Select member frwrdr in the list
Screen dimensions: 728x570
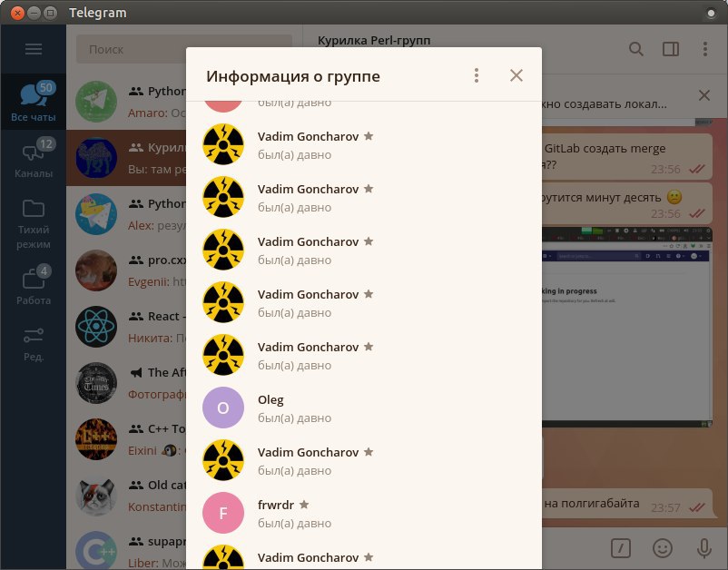click(x=364, y=514)
